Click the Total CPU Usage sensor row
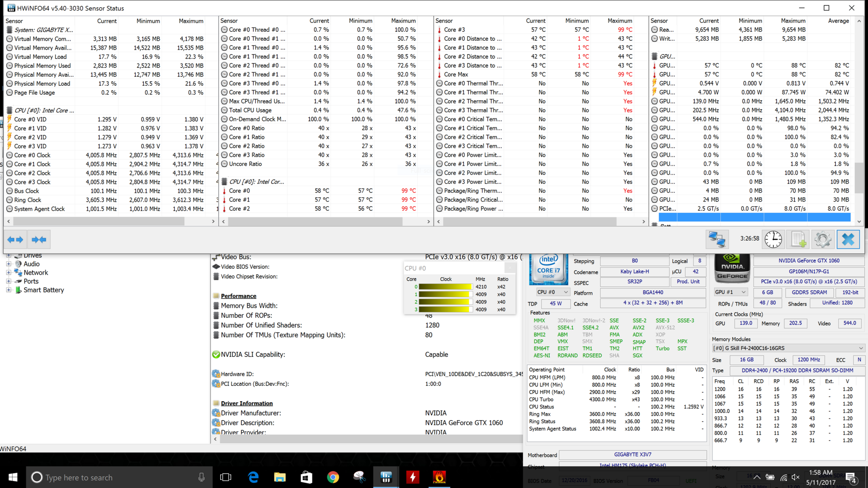This screenshot has width=868, height=488. click(326, 110)
